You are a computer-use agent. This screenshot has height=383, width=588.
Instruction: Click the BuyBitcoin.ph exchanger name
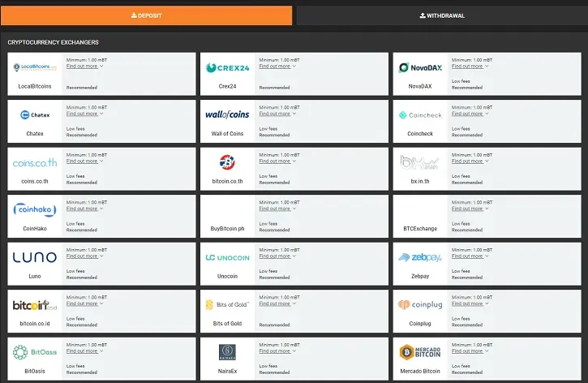click(x=227, y=229)
